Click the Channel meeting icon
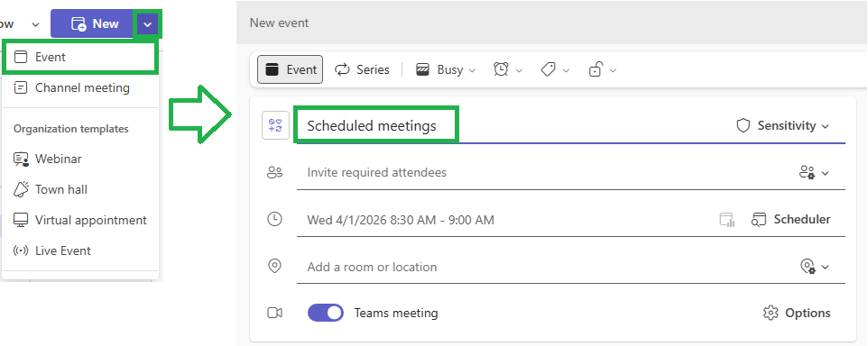The image size is (868, 346). point(21,88)
